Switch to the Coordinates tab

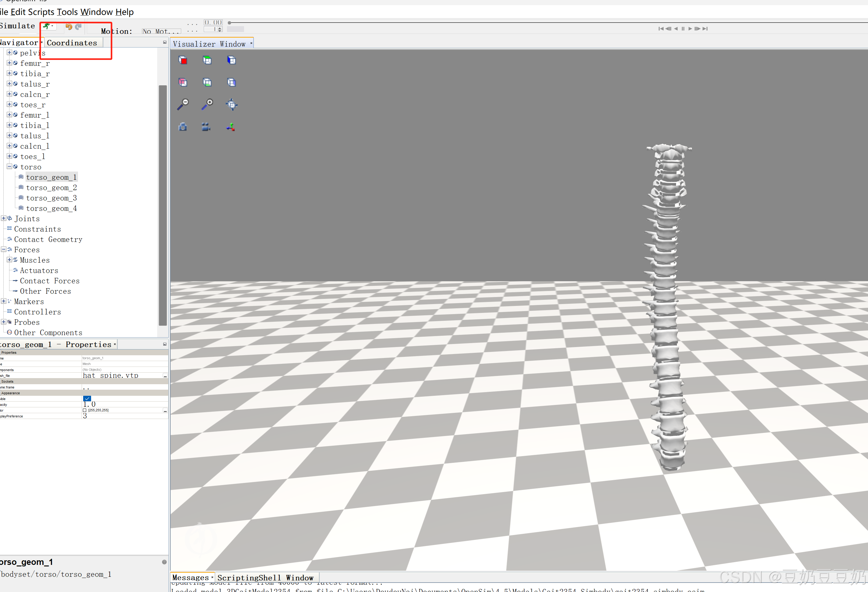click(72, 43)
